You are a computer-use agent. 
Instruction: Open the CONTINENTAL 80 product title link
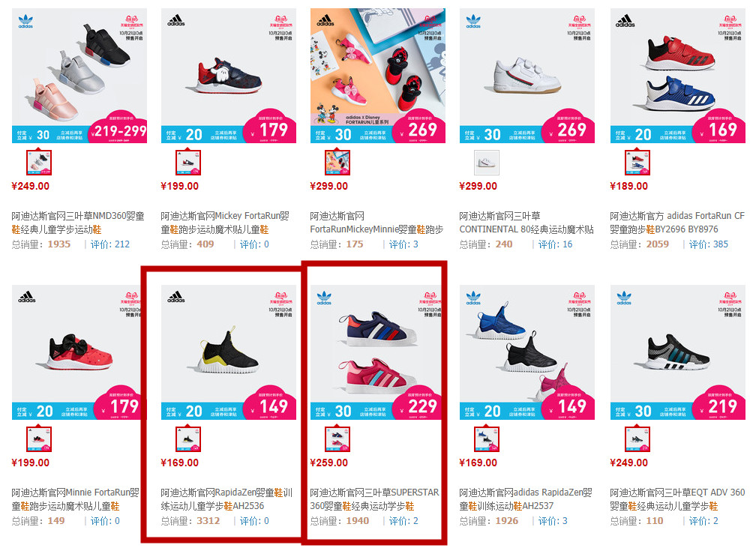pyautogui.click(x=526, y=223)
